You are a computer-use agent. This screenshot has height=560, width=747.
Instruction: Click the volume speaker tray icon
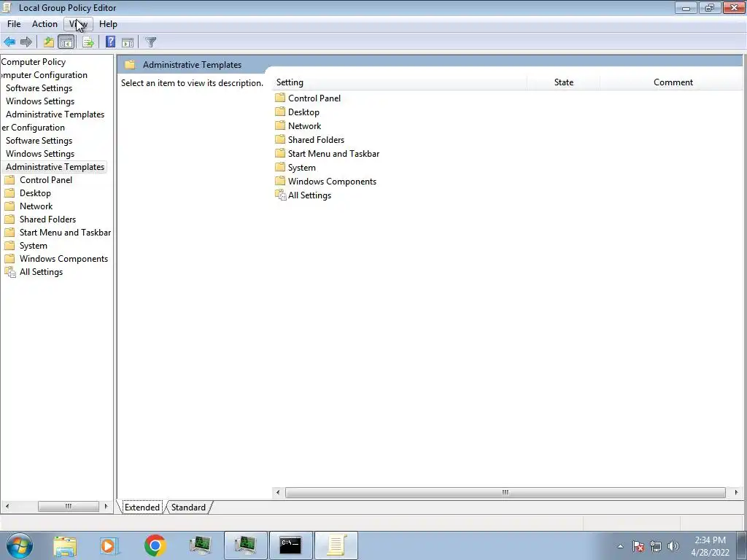click(x=673, y=546)
